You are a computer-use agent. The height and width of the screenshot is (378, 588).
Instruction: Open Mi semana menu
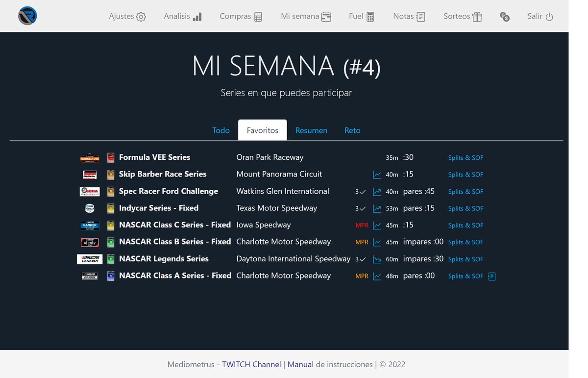point(306,16)
